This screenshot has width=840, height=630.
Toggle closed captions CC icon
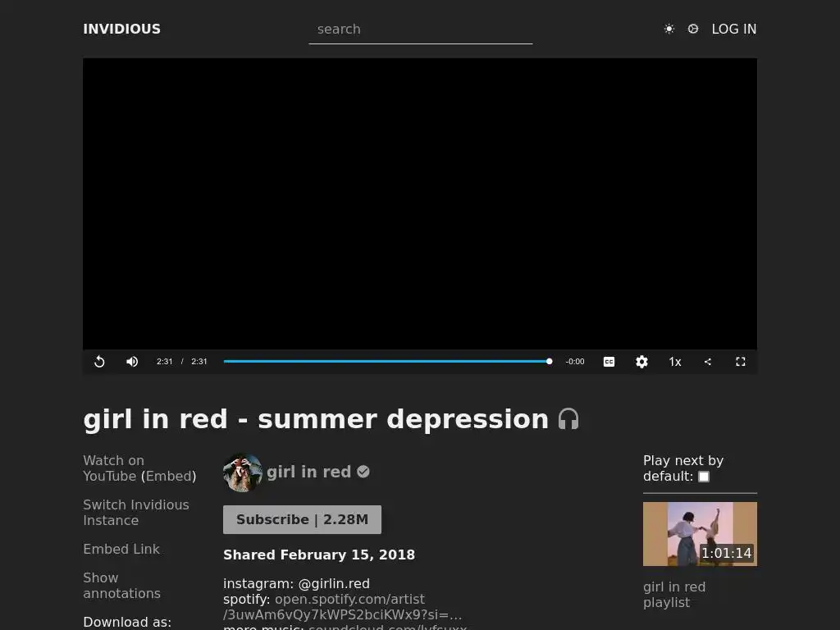click(x=609, y=362)
